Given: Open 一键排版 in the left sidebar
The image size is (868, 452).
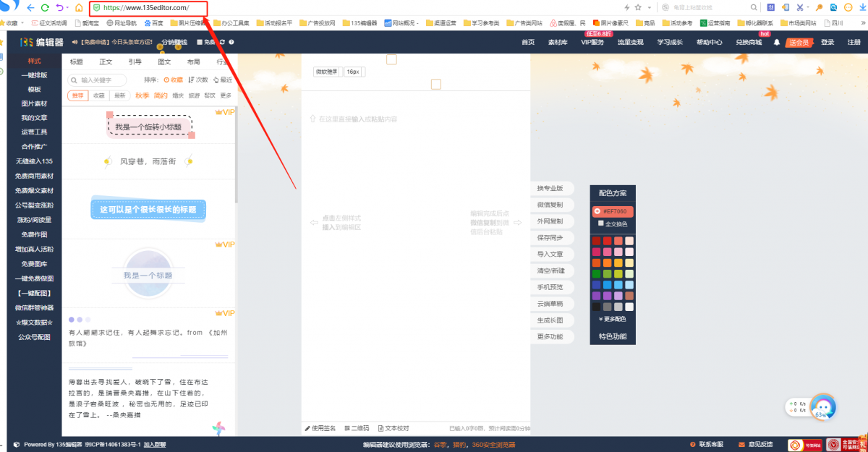Looking at the screenshot, I should [34, 75].
